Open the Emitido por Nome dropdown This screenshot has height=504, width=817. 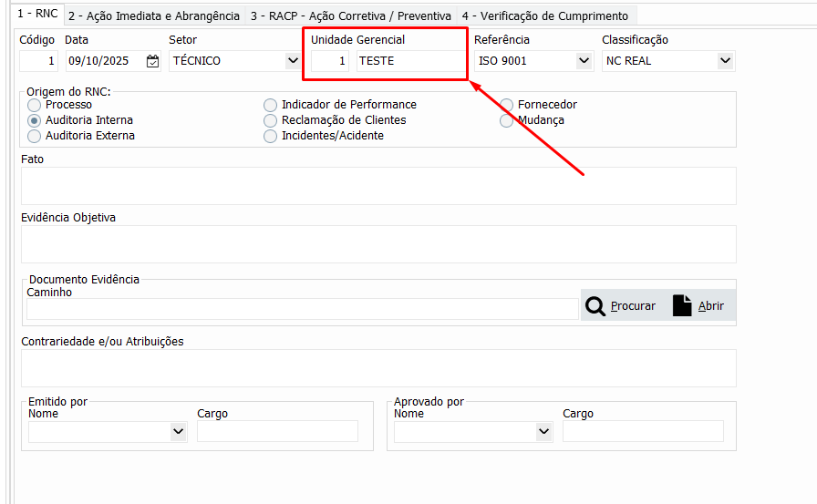click(178, 431)
